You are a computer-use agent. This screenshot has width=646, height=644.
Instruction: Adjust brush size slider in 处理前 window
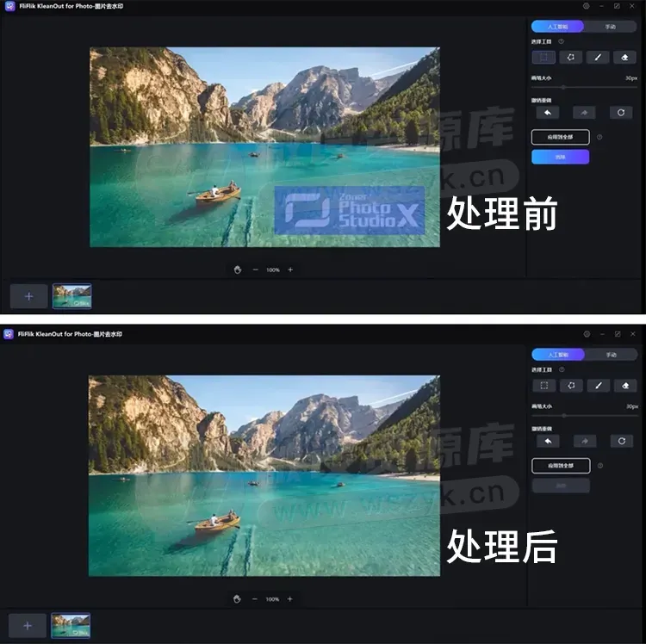tap(584, 87)
